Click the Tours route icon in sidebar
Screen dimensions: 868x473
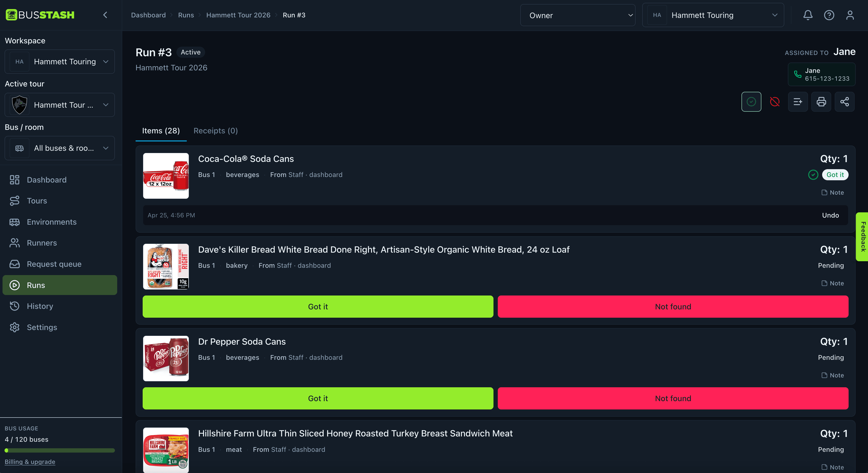click(14, 201)
